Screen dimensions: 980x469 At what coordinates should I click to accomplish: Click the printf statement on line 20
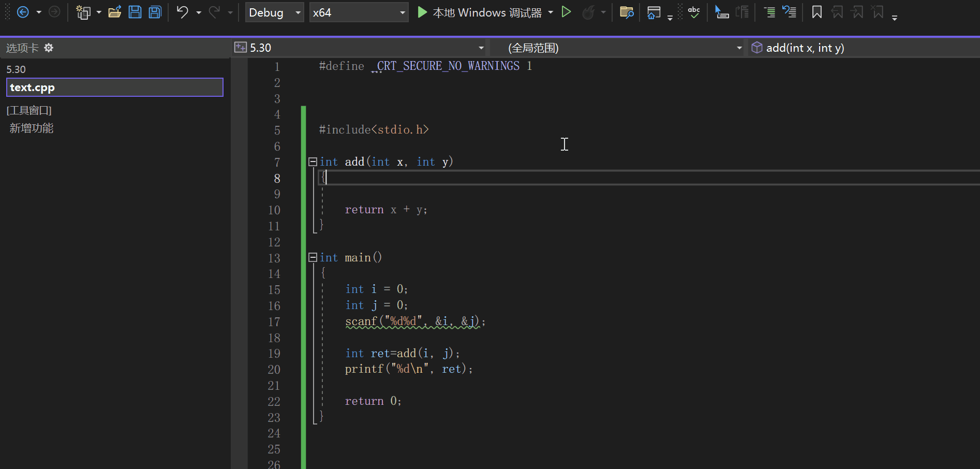[x=409, y=369]
